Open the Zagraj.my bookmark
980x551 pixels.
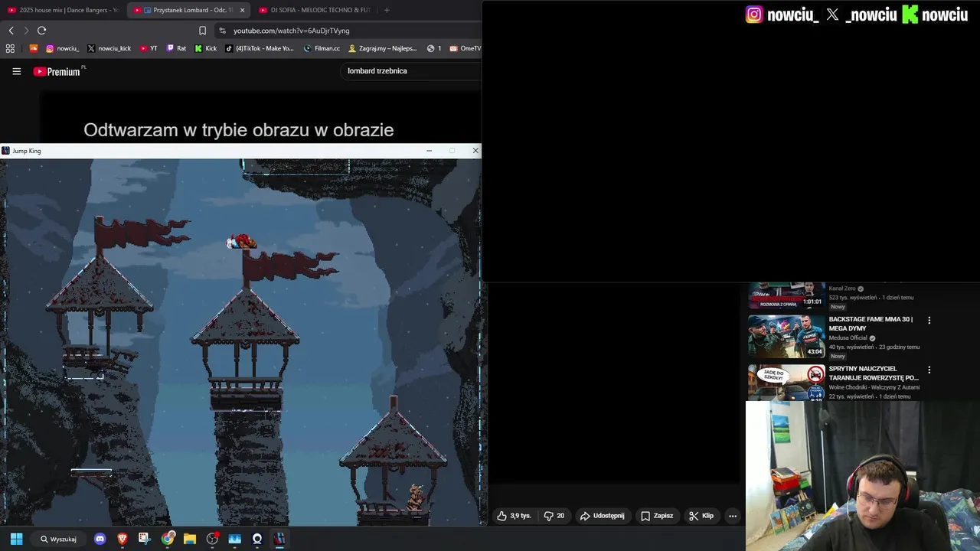click(x=382, y=48)
